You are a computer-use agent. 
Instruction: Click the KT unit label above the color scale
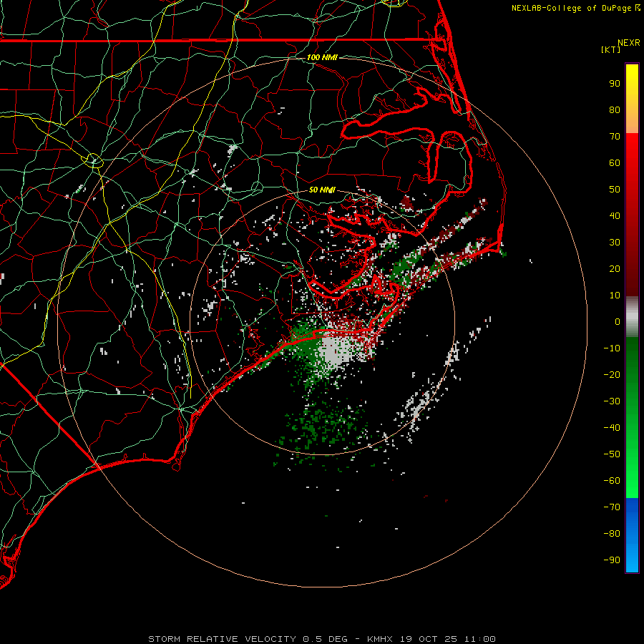pos(611,49)
